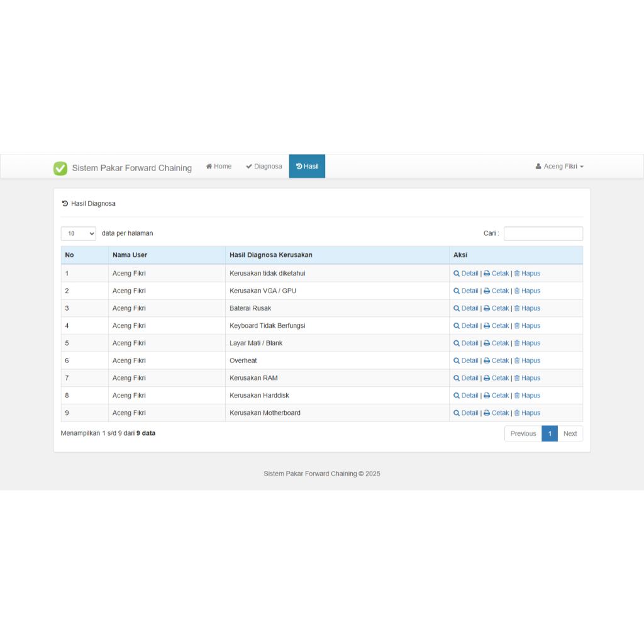Screen dimensions: 644x644
Task: Sort by Hasil Diagnosa Kerusakan column header
Action: pyautogui.click(x=337, y=255)
